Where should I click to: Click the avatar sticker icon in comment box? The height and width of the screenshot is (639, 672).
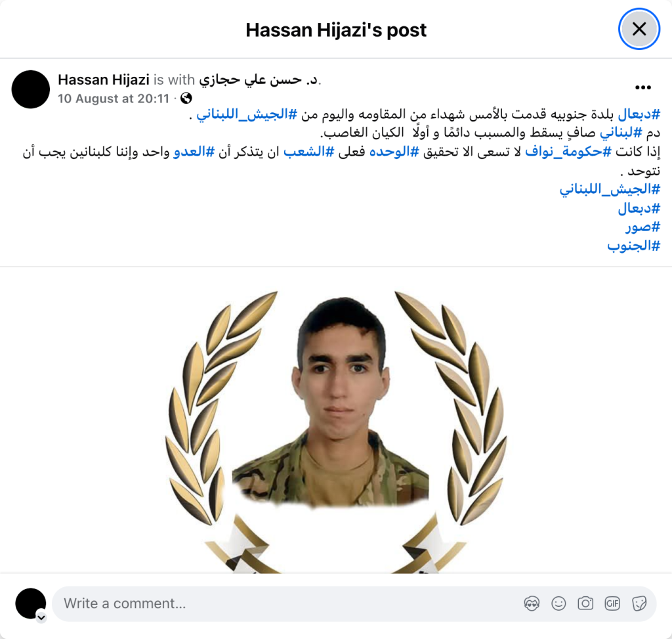pyautogui.click(x=532, y=604)
